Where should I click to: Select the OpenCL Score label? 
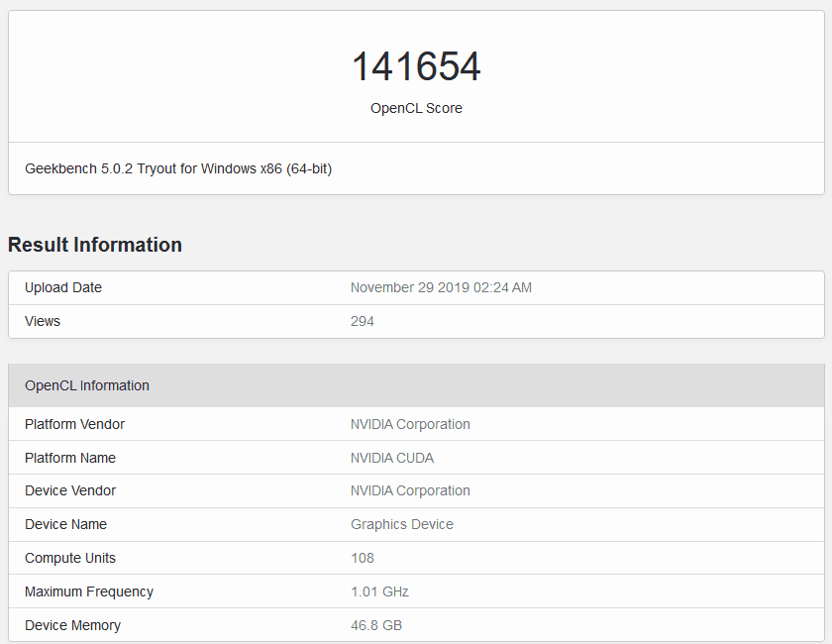click(416, 108)
